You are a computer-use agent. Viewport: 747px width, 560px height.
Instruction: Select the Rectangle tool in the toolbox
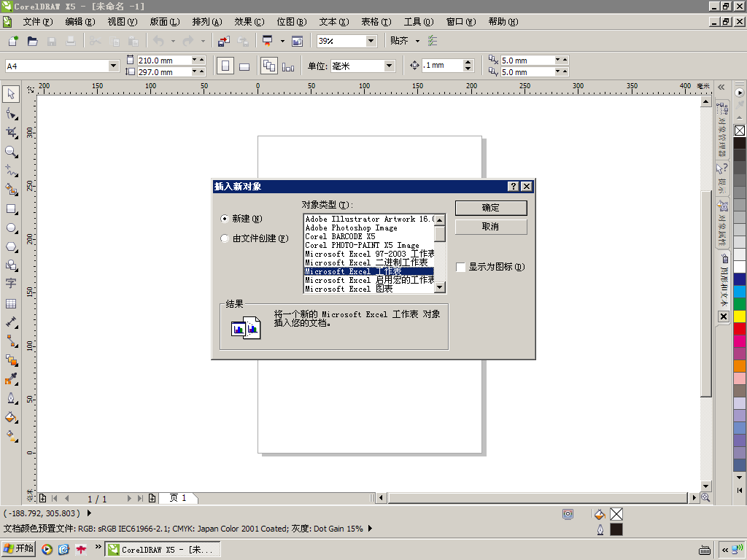(11, 209)
